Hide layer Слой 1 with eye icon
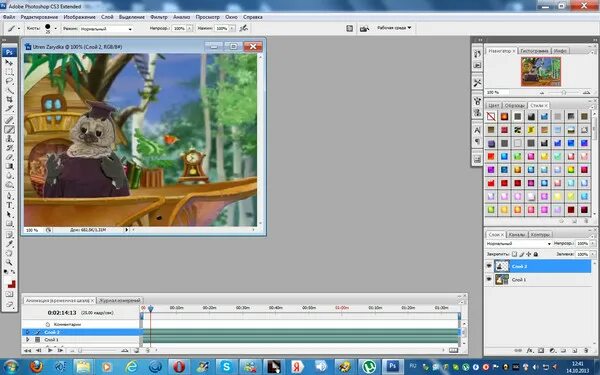Screen dimensions: 600x375 489,279
